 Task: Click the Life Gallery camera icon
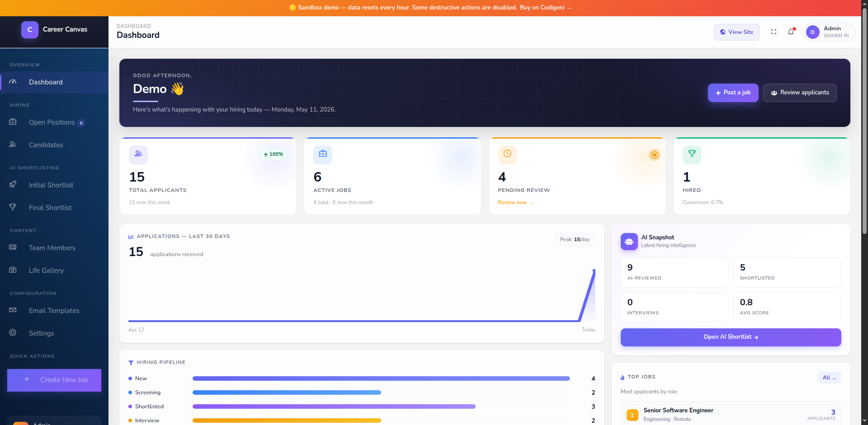13,270
